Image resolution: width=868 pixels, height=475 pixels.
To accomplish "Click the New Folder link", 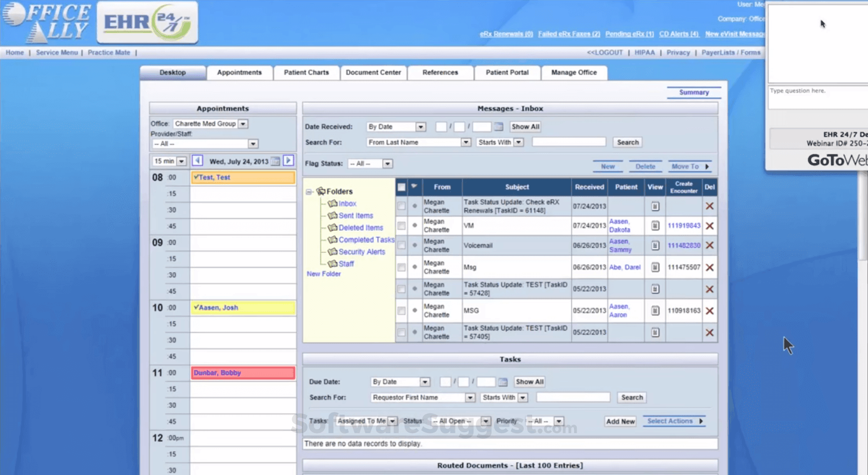I will point(323,273).
